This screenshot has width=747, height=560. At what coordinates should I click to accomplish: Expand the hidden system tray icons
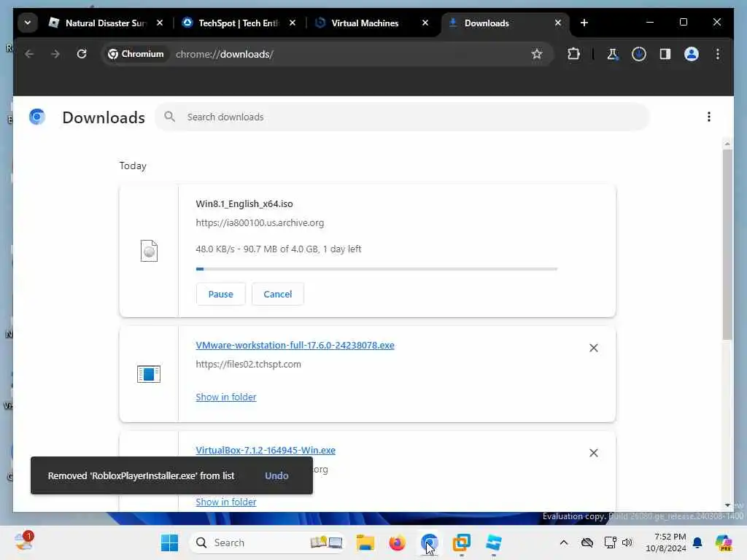pyautogui.click(x=564, y=542)
